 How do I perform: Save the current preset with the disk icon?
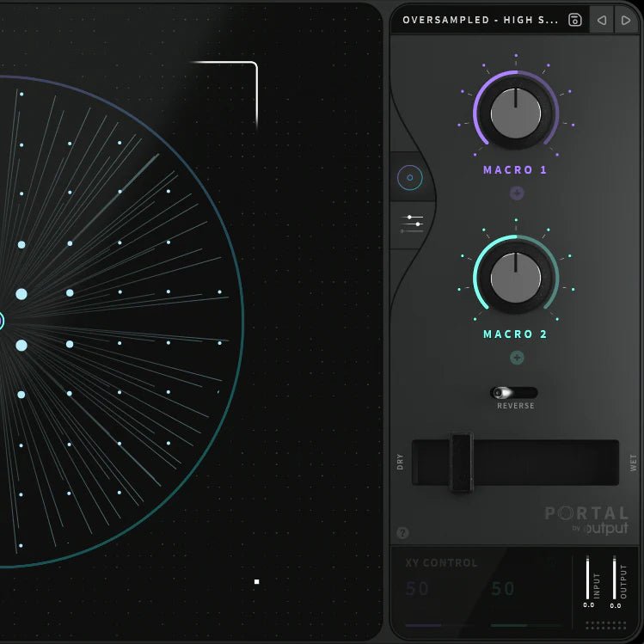click(x=574, y=20)
